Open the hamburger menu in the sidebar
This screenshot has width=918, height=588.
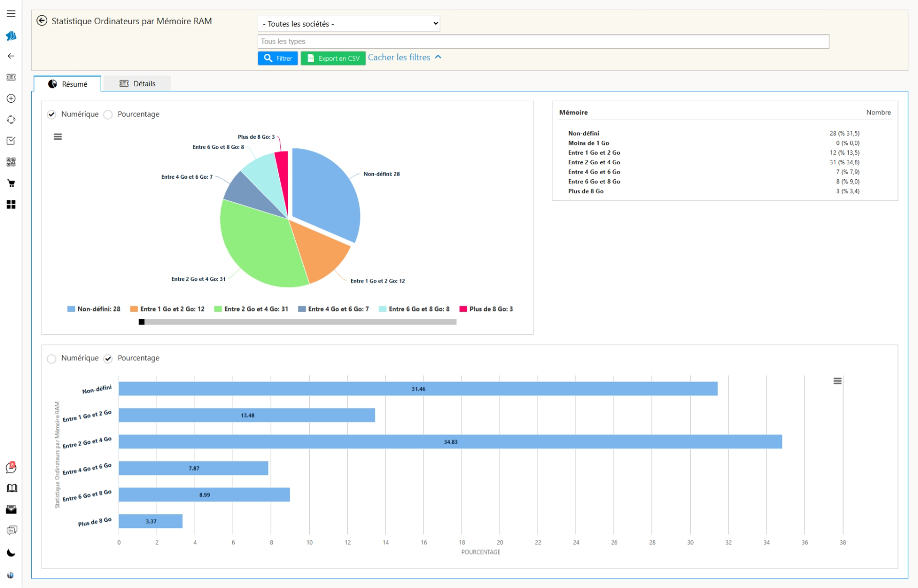[x=11, y=14]
